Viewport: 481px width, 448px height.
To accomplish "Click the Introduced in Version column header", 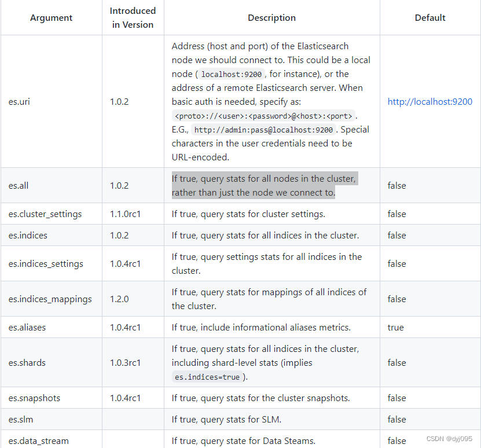I will [x=133, y=18].
